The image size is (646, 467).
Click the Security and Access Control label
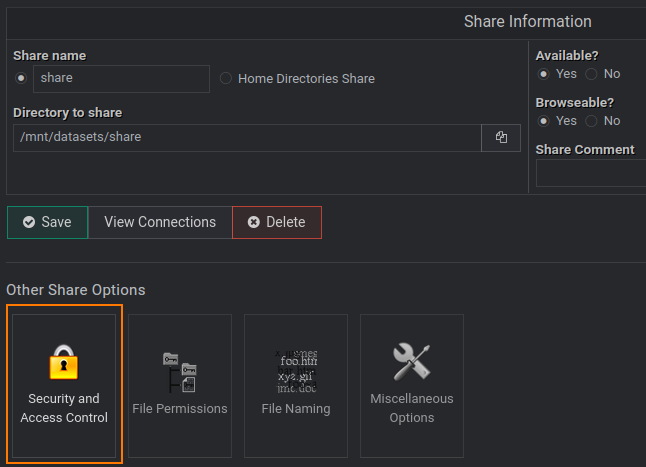coord(64,408)
